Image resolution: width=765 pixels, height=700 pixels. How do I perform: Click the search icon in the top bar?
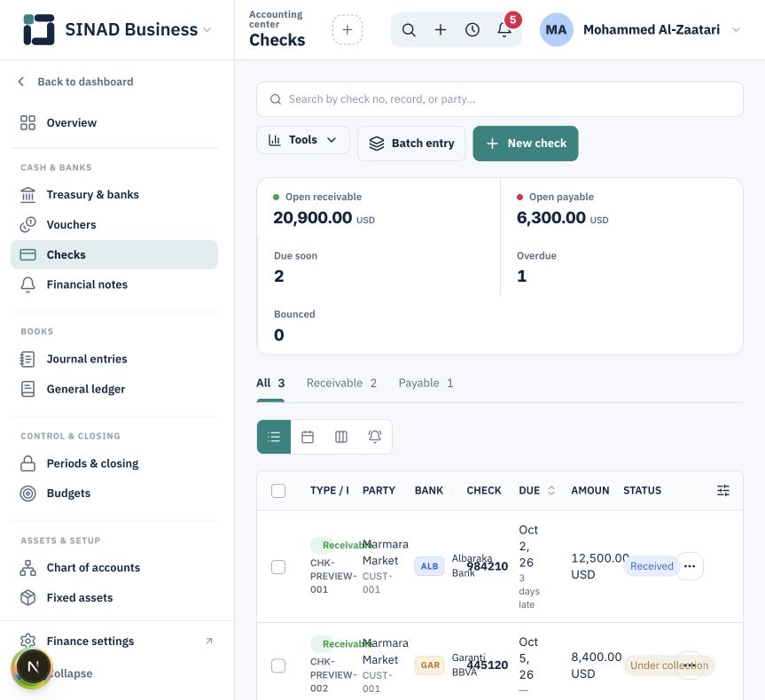click(409, 30)
